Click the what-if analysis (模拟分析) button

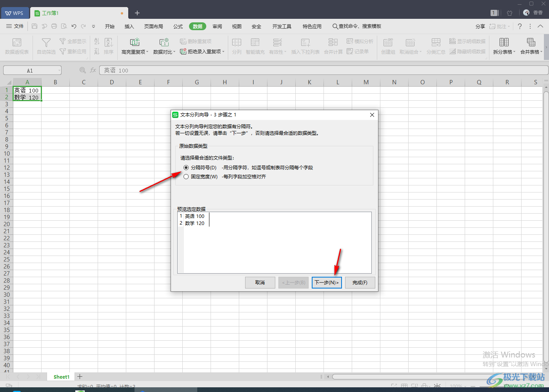click(x=360, y=41)
